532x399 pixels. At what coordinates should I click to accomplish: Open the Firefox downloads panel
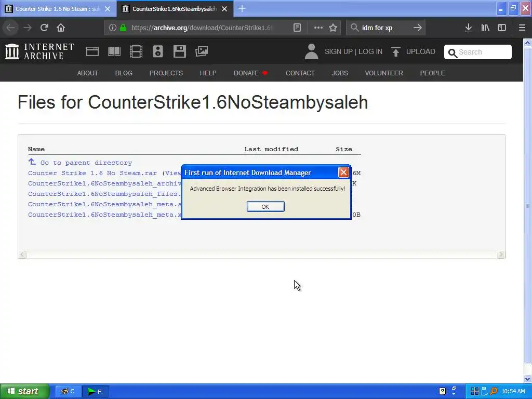click(x=468, y=28)
